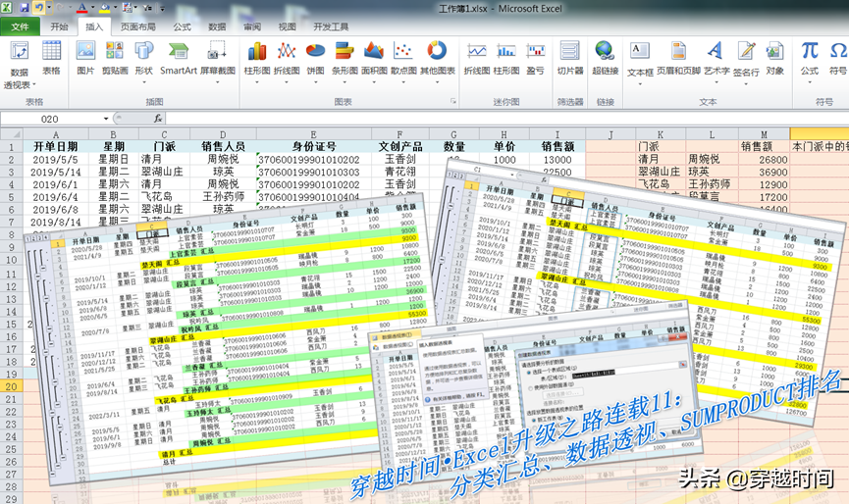Open the customize quick access toolbar arrow

pyautogui.click(x=162, y=8)
